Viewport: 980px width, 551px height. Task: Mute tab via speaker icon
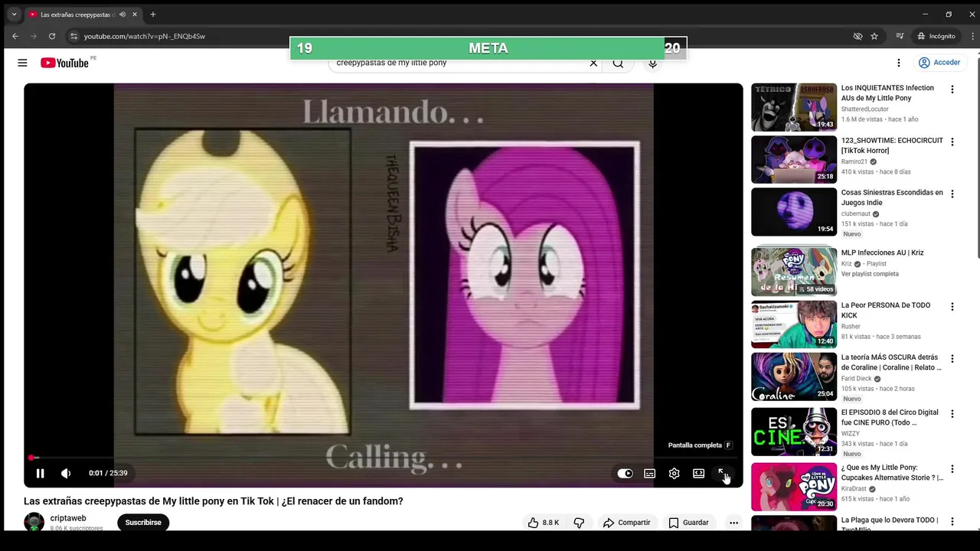tap(122, 15)
